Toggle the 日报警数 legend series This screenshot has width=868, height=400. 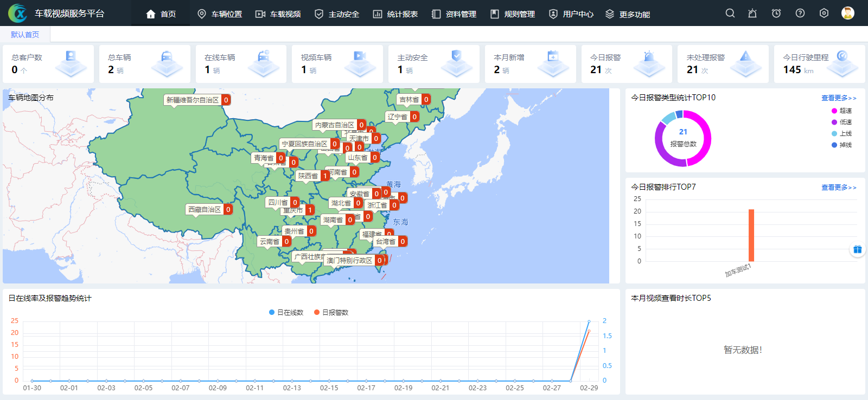(331, 312)
